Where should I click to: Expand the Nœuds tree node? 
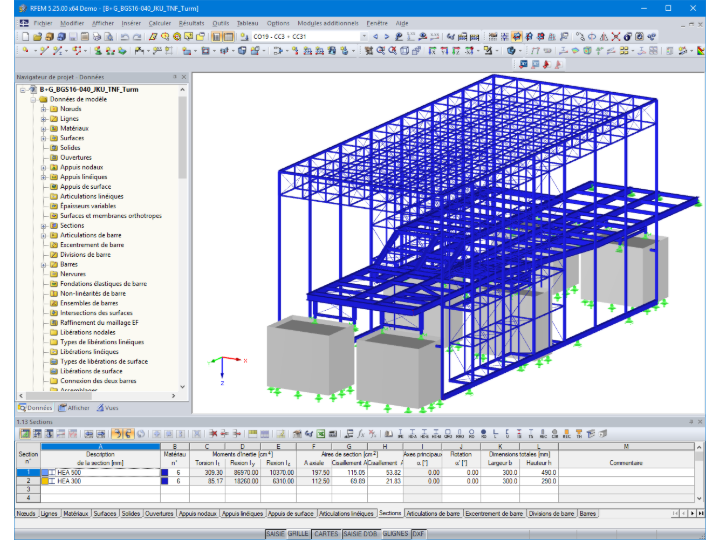43,109
